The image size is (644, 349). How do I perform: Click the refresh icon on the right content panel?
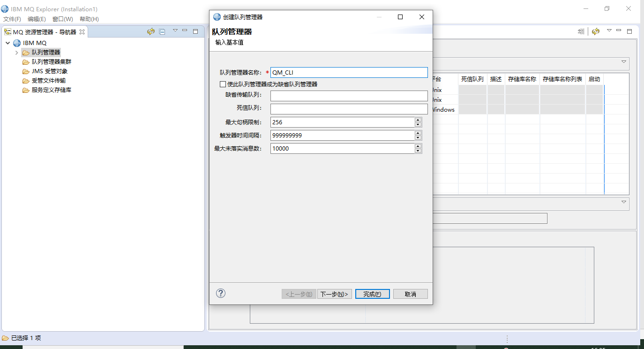(x=595, y=31)
